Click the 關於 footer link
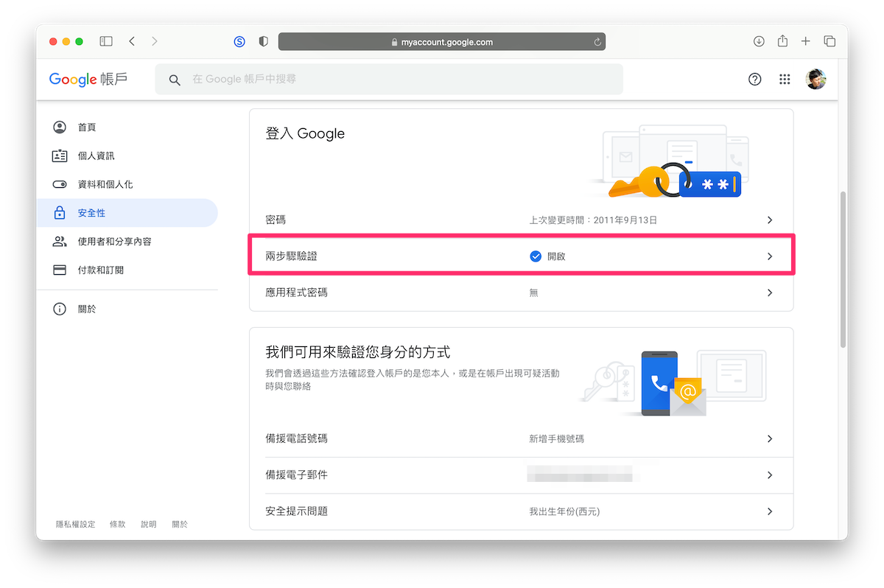The height and width of the screenshot is (588, 884). (180, 525)
